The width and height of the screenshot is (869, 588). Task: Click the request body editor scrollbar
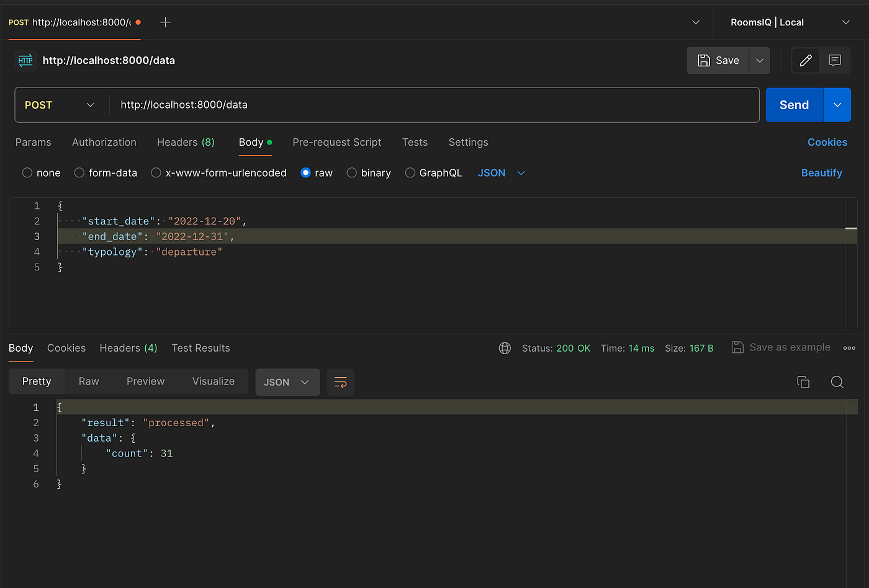(x=851, y=264)
